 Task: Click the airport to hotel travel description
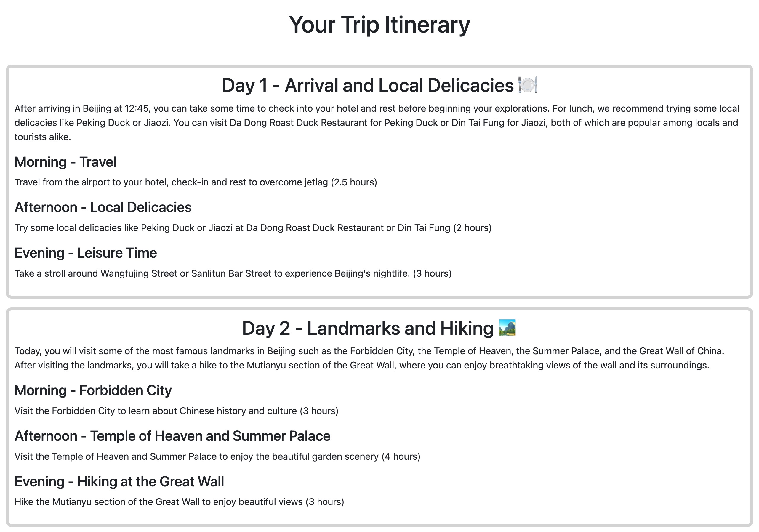coord(196,182)
